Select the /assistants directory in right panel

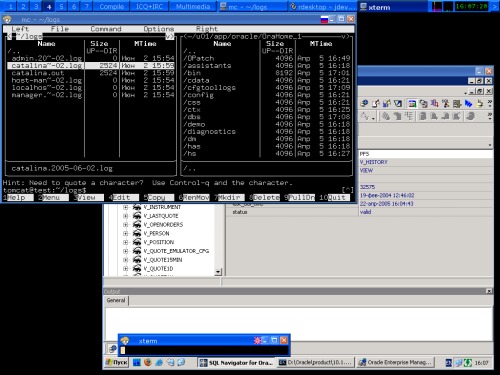(207, 66)
